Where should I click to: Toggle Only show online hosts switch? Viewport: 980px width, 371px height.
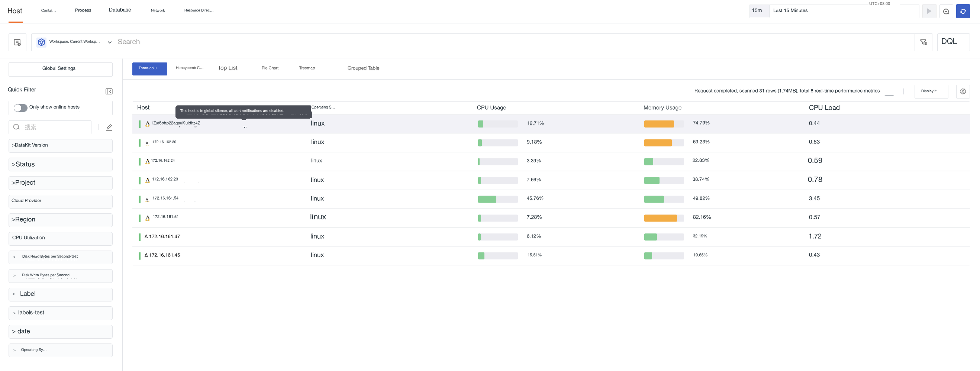(x=20, y=108)
